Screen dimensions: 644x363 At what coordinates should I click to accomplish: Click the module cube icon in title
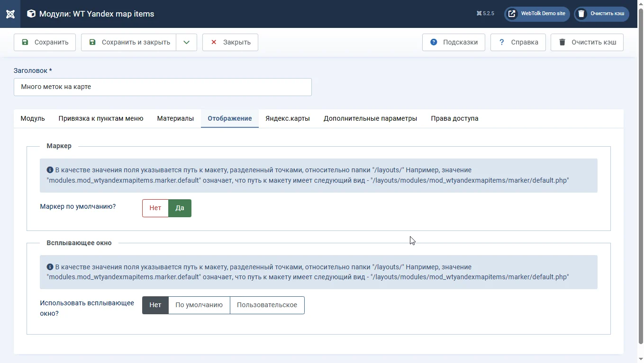(x=31, y=14)
